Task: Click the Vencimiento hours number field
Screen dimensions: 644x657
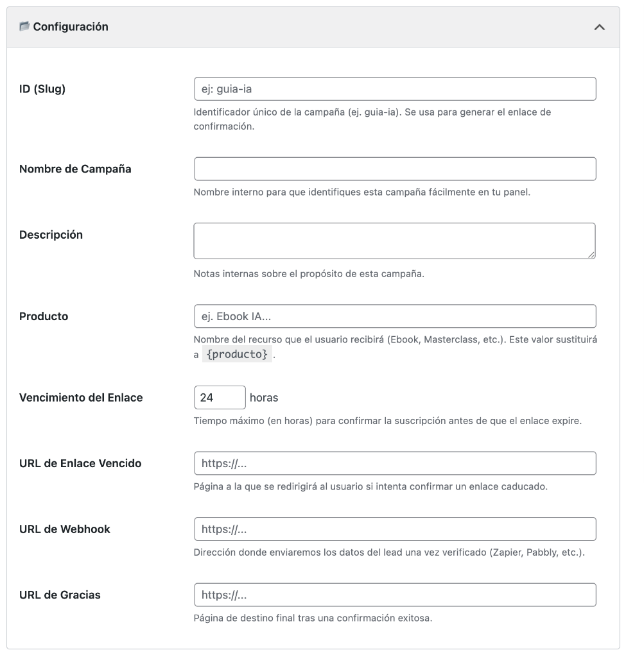Action: [x=220, y=398]
